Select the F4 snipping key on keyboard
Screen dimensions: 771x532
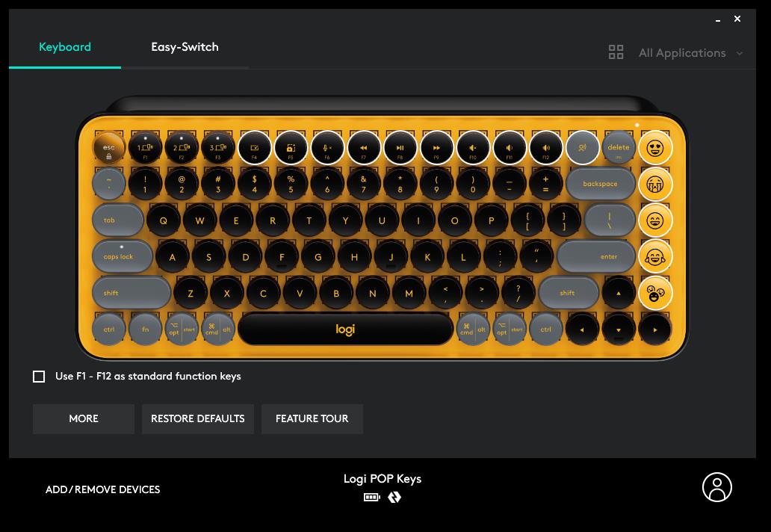tap(254, 148)
